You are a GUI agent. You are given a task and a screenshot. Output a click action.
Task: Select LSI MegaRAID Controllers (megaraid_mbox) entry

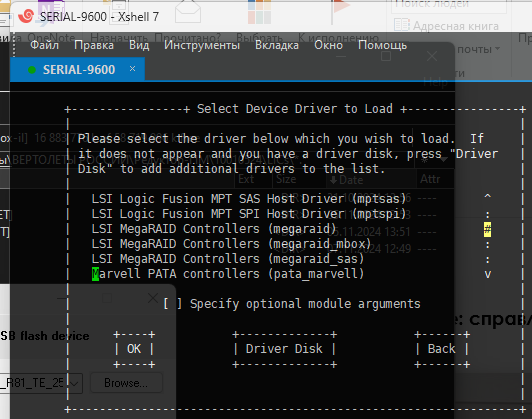231,244
